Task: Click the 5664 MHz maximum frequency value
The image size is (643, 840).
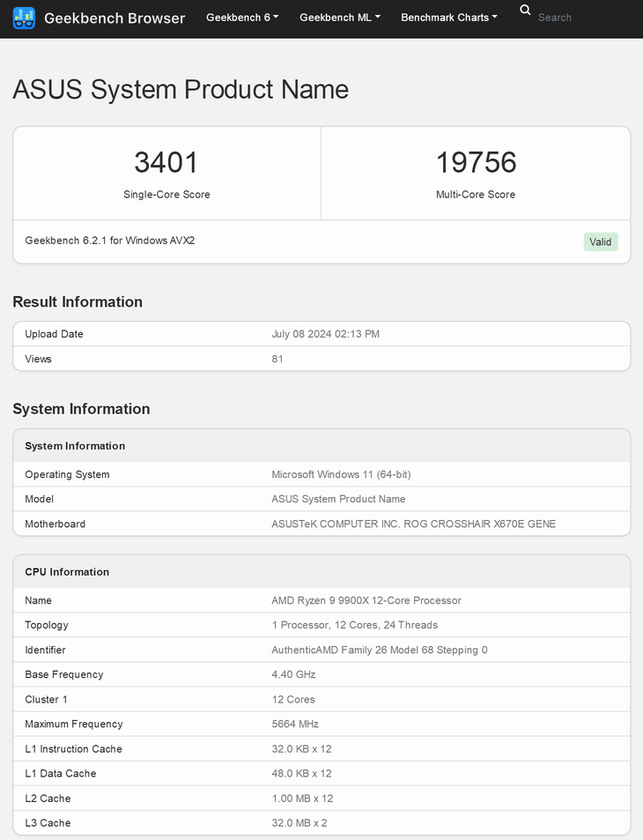Action: click(x=295, y=724)
